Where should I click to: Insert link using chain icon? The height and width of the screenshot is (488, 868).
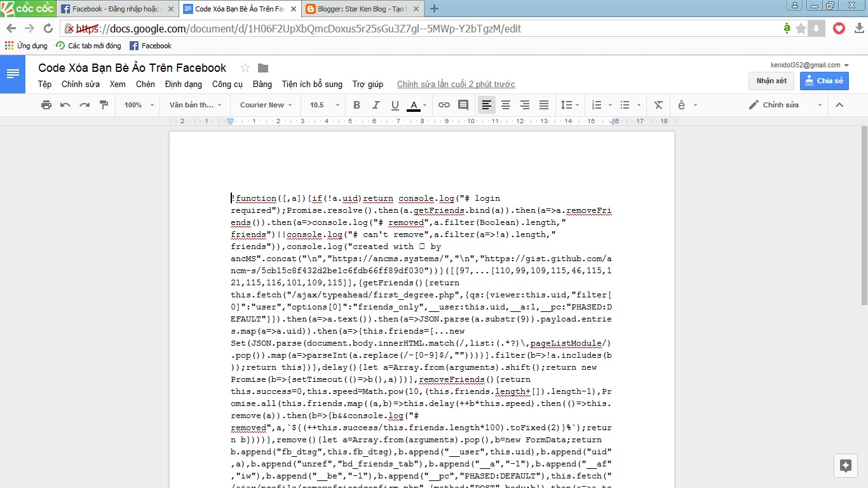(444, 105)
